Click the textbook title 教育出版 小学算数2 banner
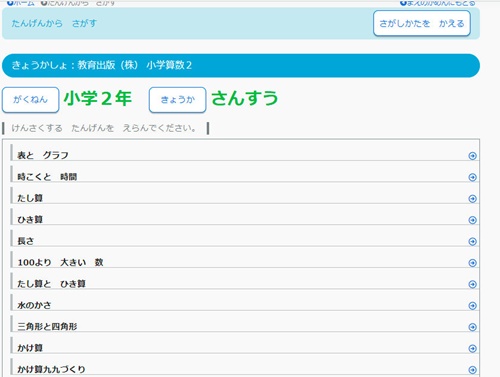This screenshot has width=500, height=377. coord(241,65)
